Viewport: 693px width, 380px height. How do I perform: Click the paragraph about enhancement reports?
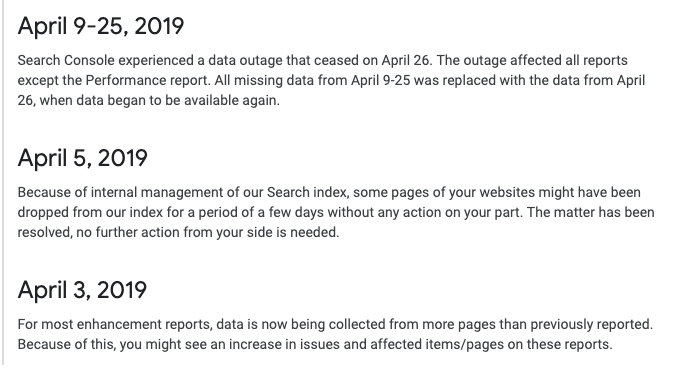335,334
